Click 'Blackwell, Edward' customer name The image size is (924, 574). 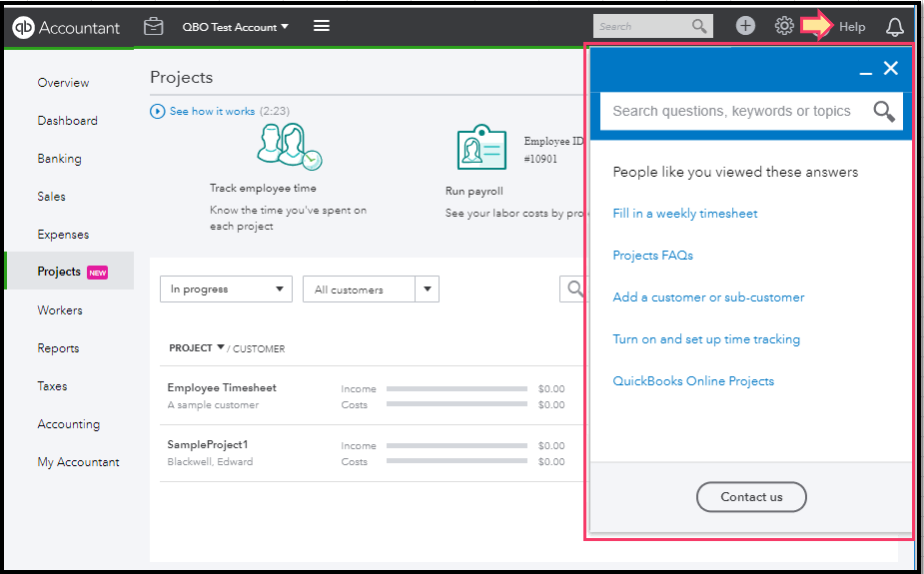click(x=210, y=461)
